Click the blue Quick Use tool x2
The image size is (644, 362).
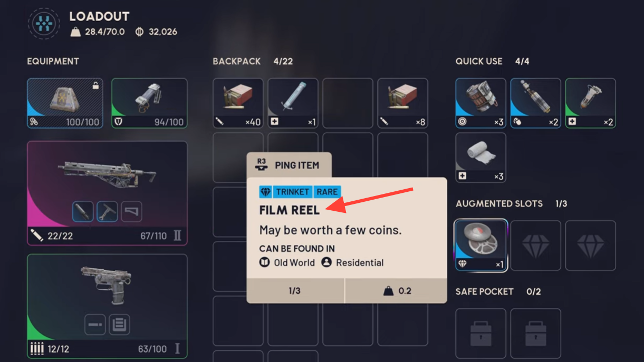[536, 103]
